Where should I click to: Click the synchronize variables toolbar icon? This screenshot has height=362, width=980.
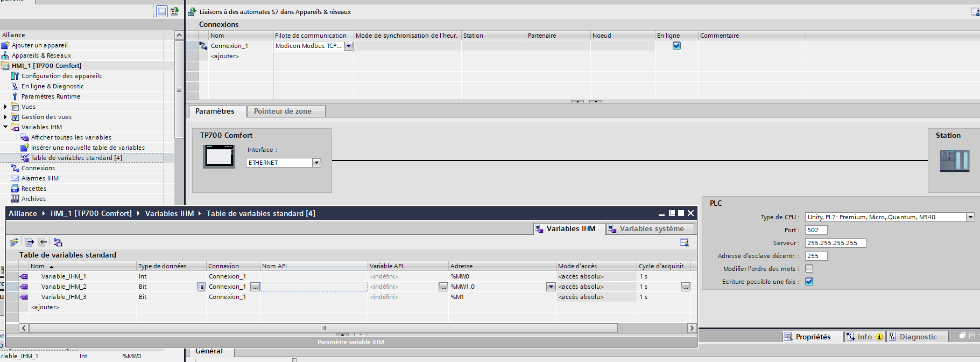click(x=58, y=242)
